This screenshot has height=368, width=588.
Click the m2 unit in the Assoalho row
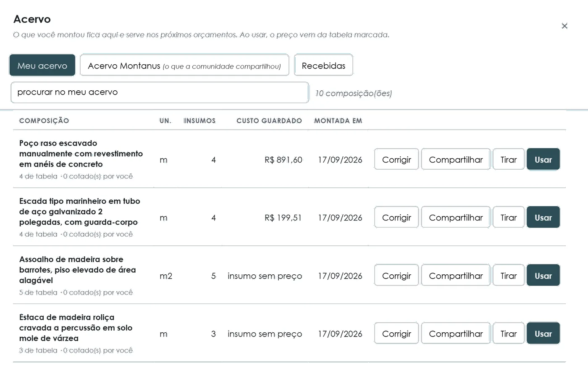point(166,276)
